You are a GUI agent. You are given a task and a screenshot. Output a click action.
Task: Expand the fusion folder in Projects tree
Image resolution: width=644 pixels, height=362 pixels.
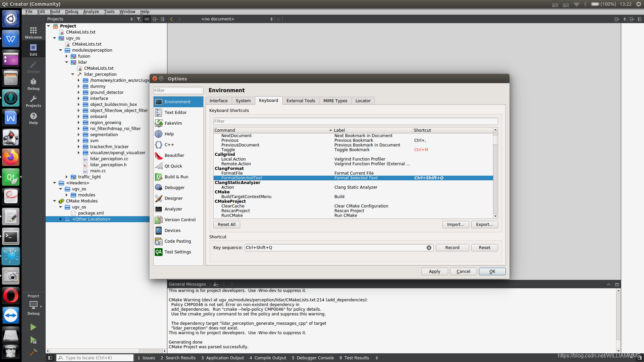point(66,56)
